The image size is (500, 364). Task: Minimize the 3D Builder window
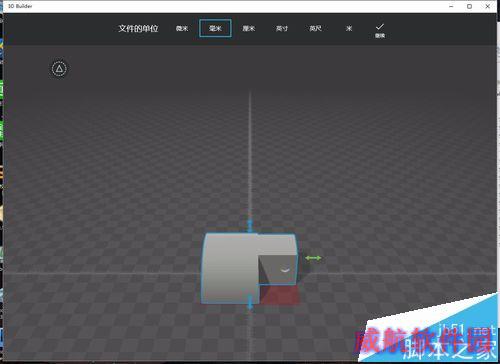tap(451, 6)
